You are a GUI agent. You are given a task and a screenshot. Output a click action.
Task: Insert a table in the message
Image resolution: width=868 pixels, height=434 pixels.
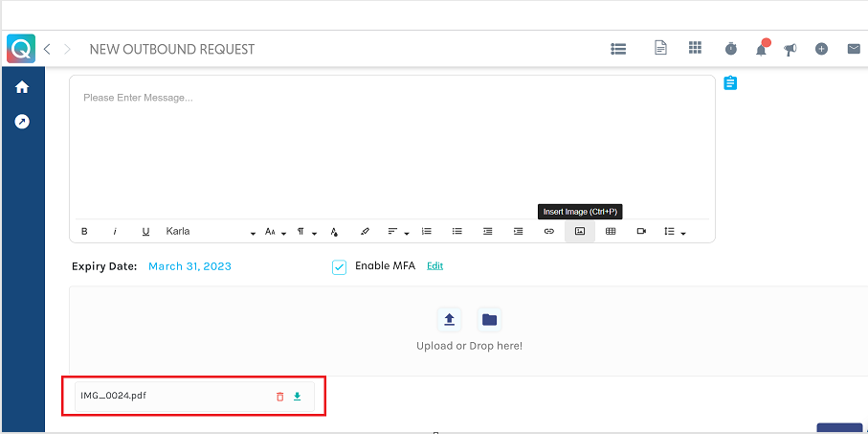tap(611, 231)
